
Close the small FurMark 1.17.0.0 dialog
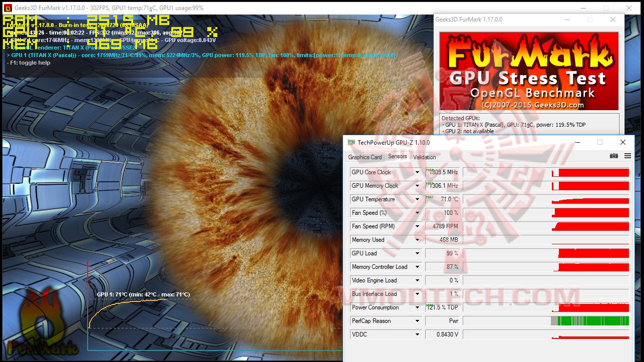613,20
